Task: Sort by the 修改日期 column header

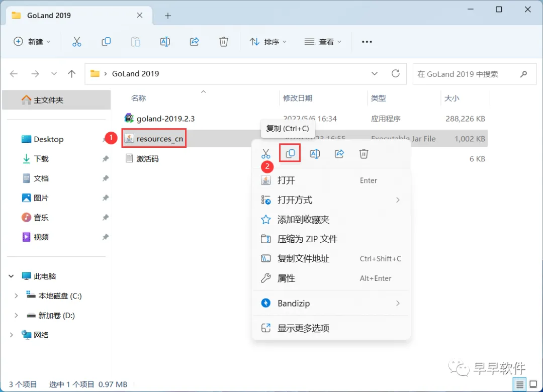Action: [298, 99]
